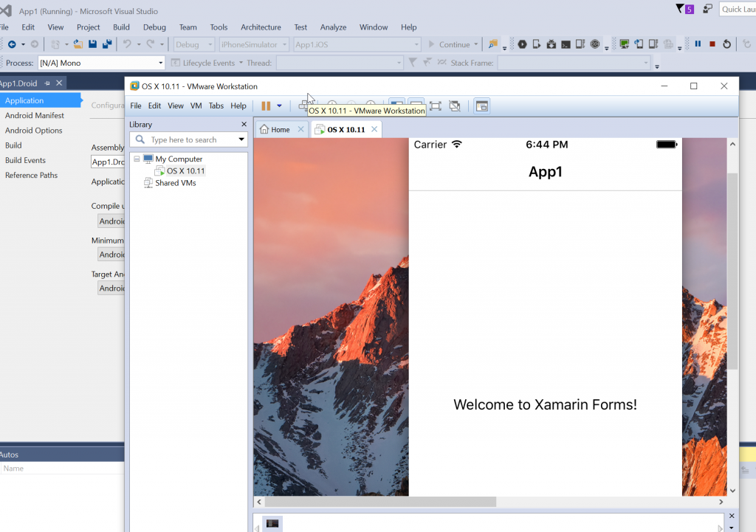The height and width of the screenshot is (532, 756).
Task: Click the VMware suspend pause icon
Action: coord(266,106)
